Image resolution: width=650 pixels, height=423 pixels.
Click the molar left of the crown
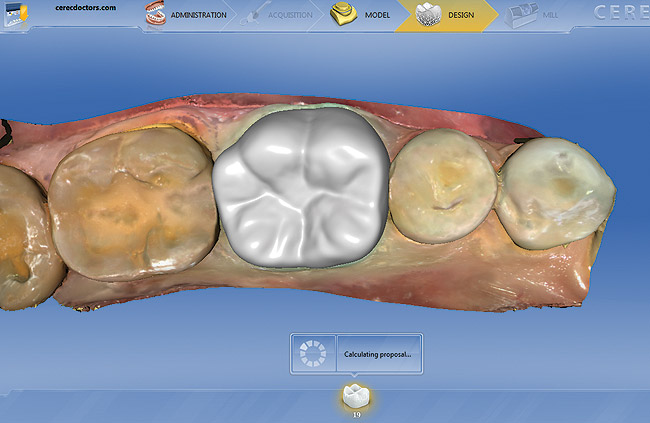tap(133, 204)
